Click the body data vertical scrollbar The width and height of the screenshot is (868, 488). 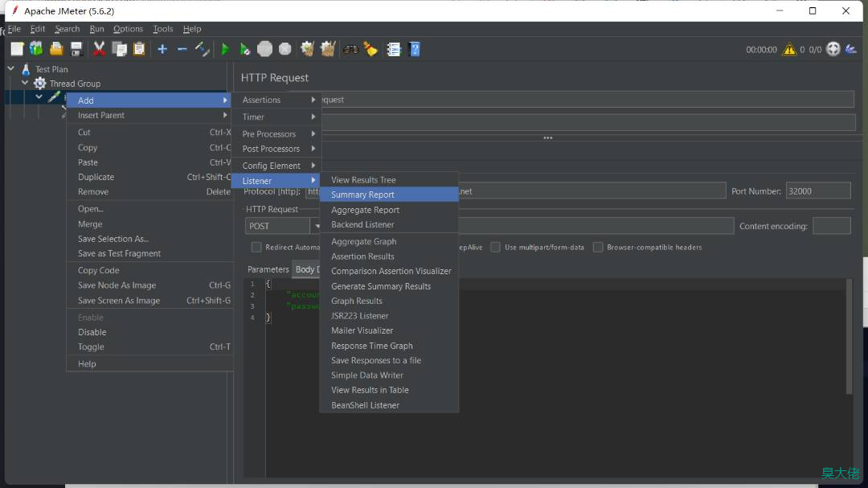[x=849, y=337]
